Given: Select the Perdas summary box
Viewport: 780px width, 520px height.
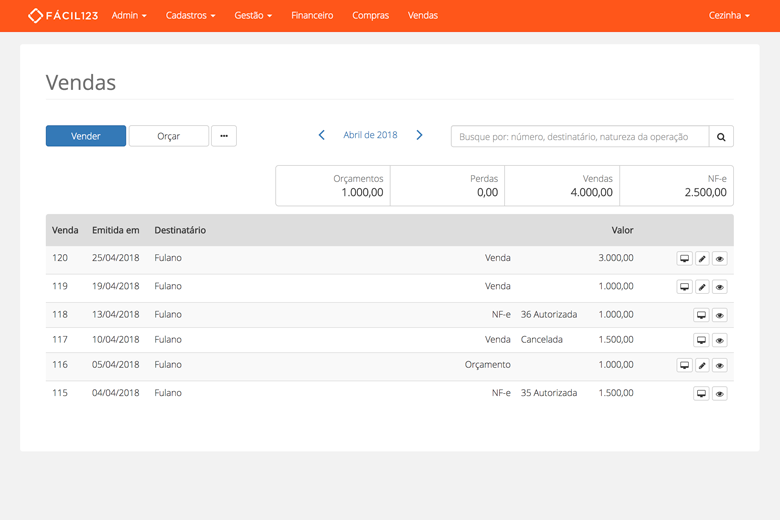Looking at the screenshot, I should [x=448, y=186].
